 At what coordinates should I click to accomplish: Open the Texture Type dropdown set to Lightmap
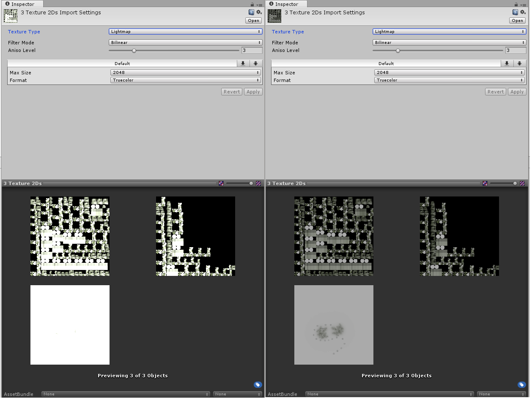coord(185,31)
